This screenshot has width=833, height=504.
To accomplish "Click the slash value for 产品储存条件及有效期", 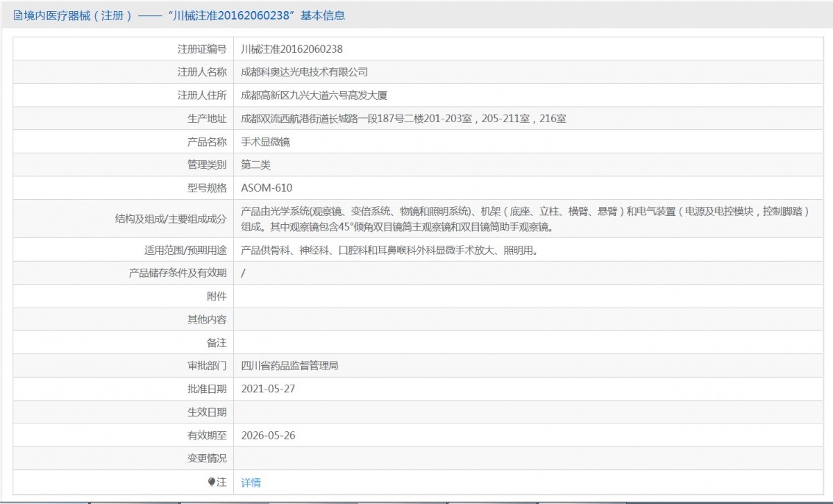I will click(x=243, y=273).
